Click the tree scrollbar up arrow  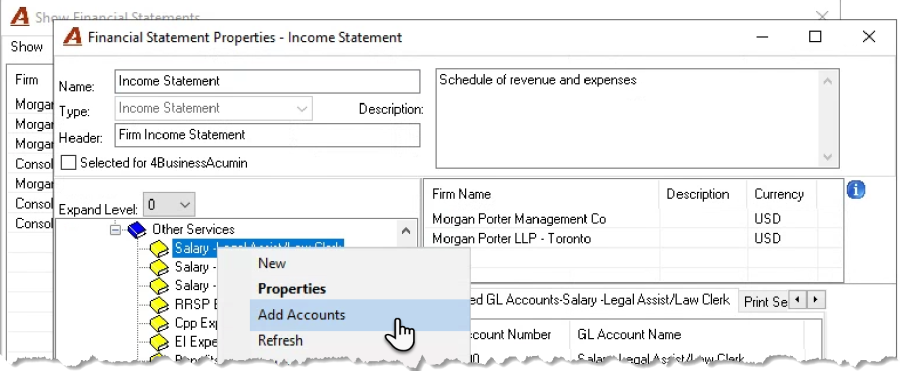[406, 231]
